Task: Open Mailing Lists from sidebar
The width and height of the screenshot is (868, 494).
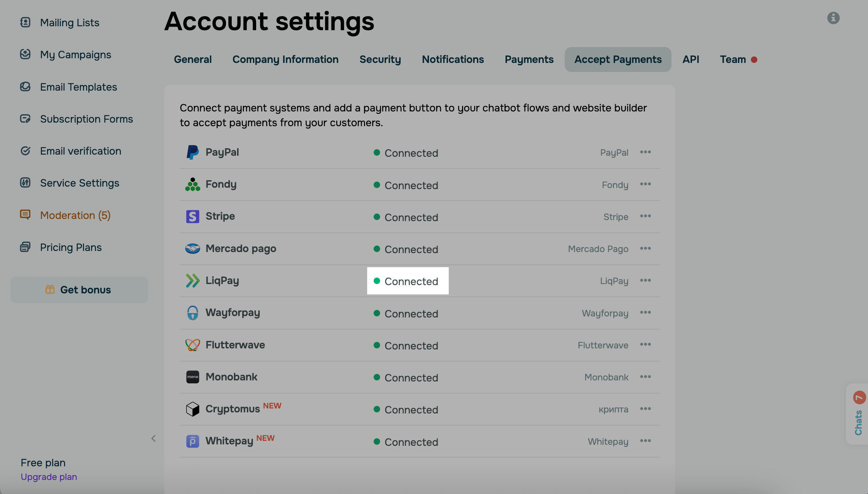Action: (70, 23)
